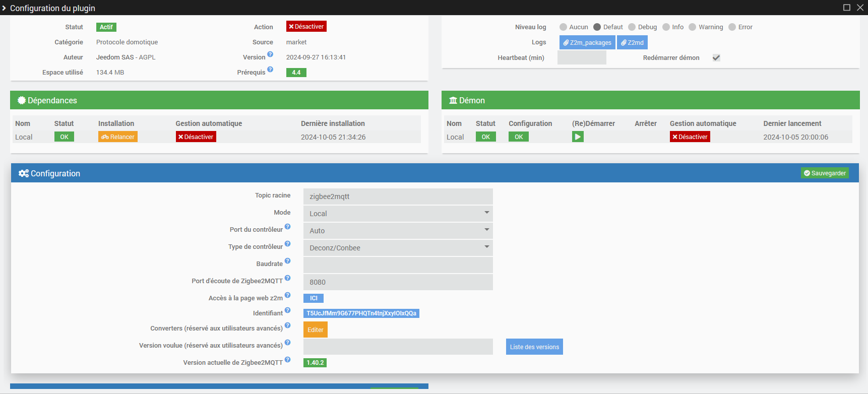
Task: Relaunch the dependencies installation
Action: point(118,137)
